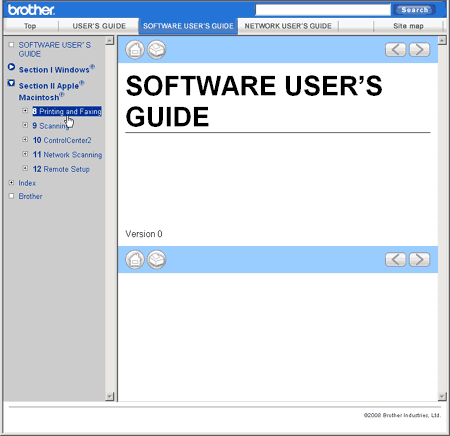The width and height of the screenshot is (450, 436).
Task: Click the square bullet beside Brother
Action: point(11,196)
